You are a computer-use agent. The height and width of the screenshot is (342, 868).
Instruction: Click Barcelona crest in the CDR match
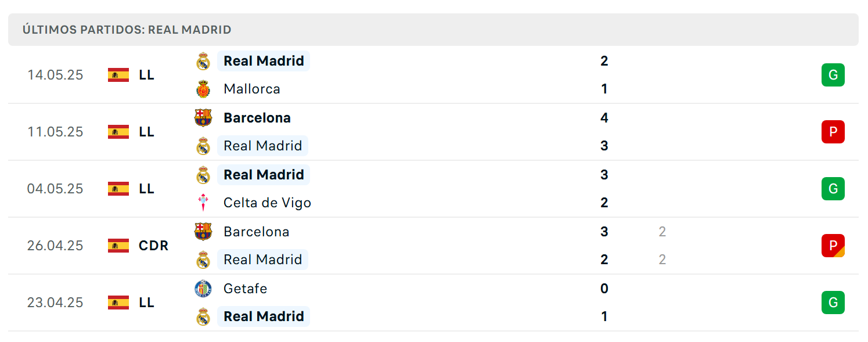203,232
